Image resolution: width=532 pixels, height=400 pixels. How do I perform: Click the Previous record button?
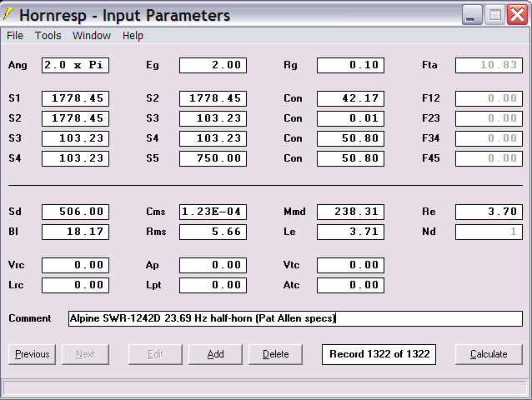(33, 354)
